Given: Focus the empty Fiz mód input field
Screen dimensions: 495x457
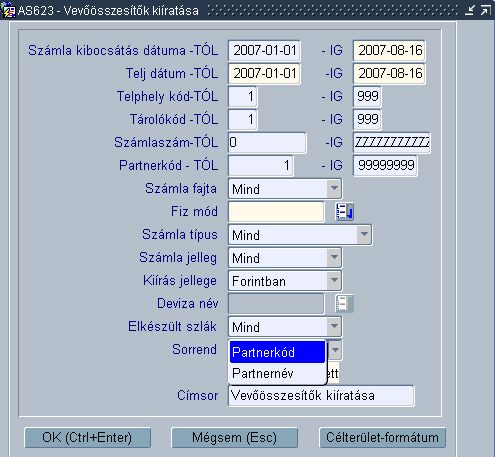Looking at the screenshot, I should point(276,211).
